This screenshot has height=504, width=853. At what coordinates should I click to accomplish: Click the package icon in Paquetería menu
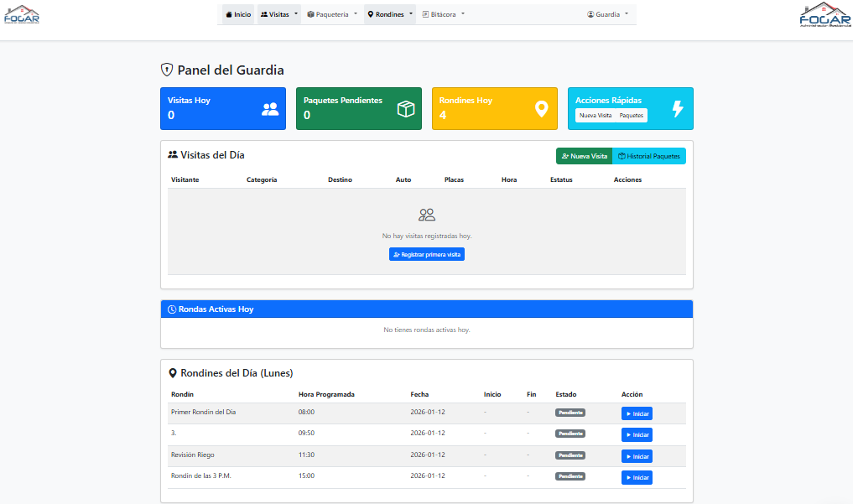coord(310,14)
